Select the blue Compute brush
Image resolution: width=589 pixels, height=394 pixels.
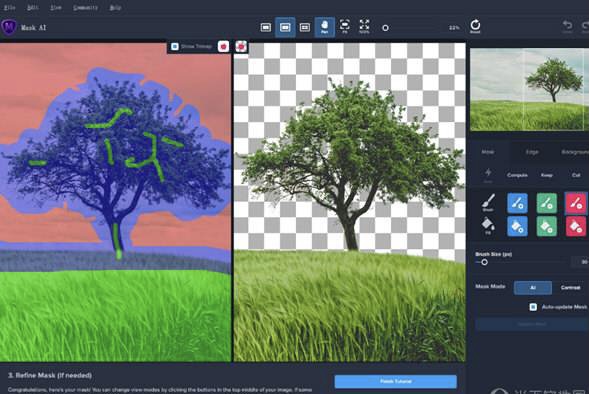[517, 203]
